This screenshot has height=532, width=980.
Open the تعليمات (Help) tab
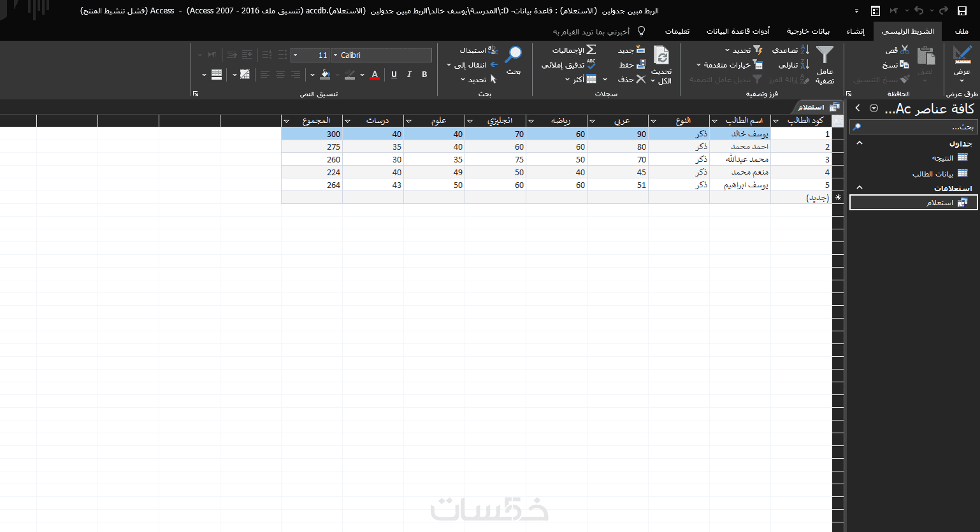click(677, 31)
